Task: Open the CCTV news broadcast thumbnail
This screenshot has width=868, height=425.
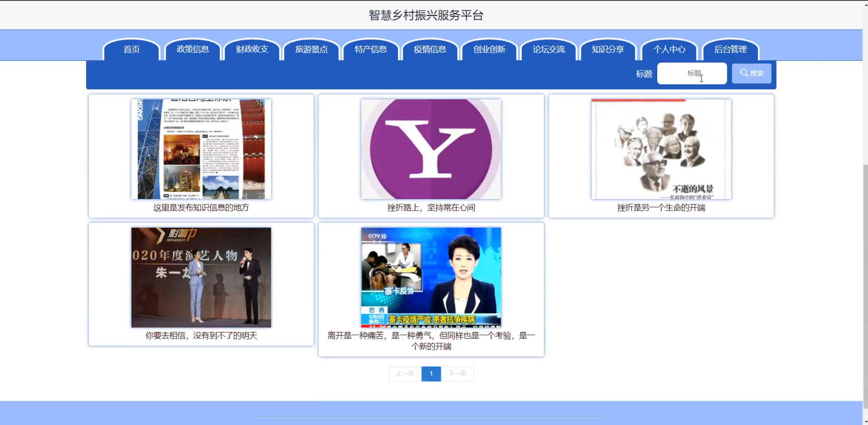Action: (431, 278)
